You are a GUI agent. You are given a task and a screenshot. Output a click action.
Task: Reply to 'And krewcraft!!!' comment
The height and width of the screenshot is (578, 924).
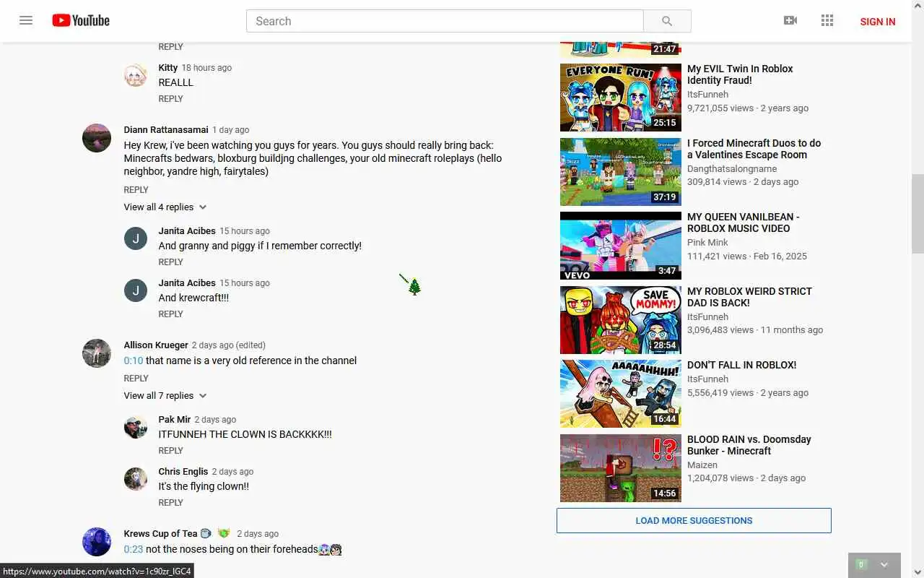tap(171, 314)
